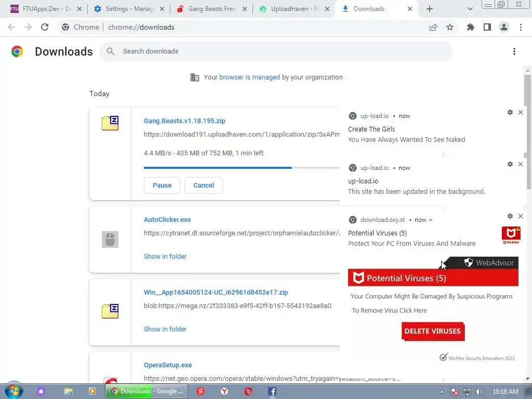Viewport: 532px width, 399px height.
Task: Open AutoClicker.exe file link
Action: click(x=167, y=220)
